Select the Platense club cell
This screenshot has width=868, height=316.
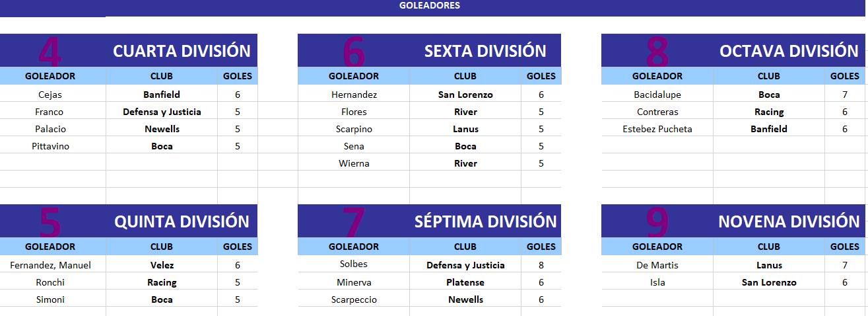465,282
